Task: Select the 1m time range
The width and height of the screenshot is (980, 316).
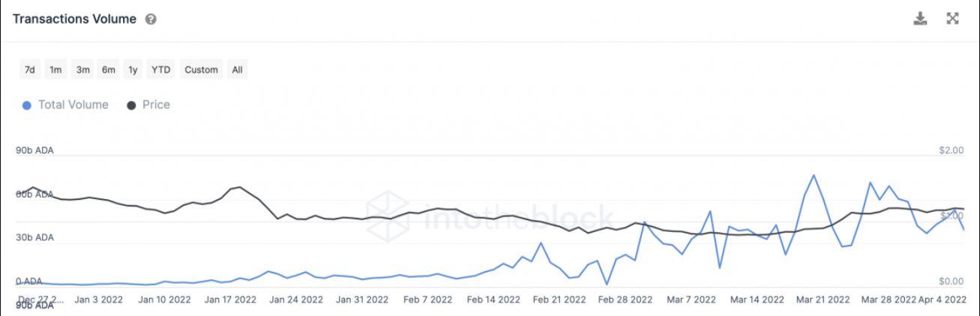Action: click(x=55, y=70)
